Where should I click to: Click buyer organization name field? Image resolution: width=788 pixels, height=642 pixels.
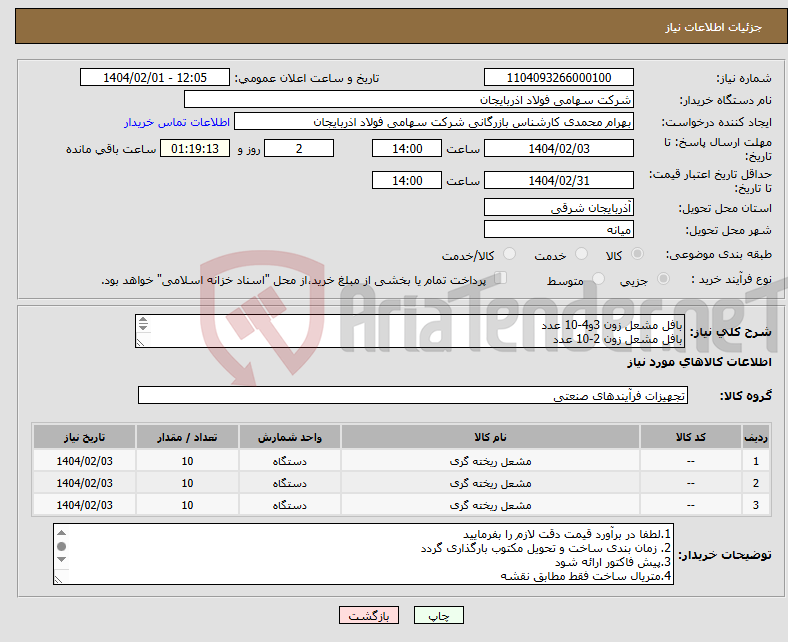pyautogui.click(x=409, y=100)
